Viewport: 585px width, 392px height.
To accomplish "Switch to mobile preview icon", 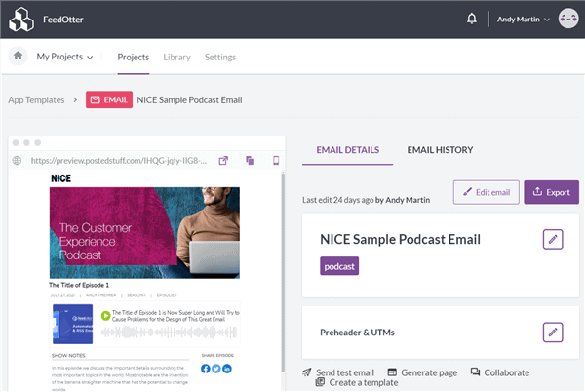I will 276,160.
